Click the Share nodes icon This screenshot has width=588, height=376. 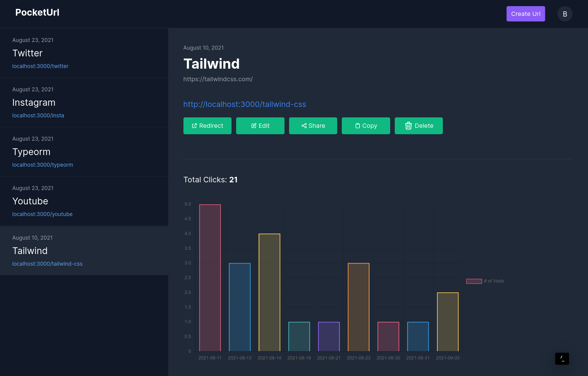[304, 126]
